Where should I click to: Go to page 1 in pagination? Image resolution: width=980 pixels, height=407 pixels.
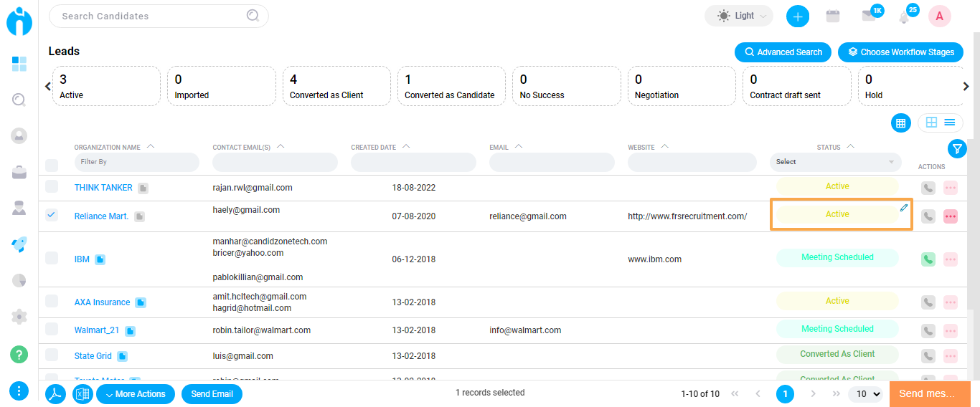tap(785, 394)
